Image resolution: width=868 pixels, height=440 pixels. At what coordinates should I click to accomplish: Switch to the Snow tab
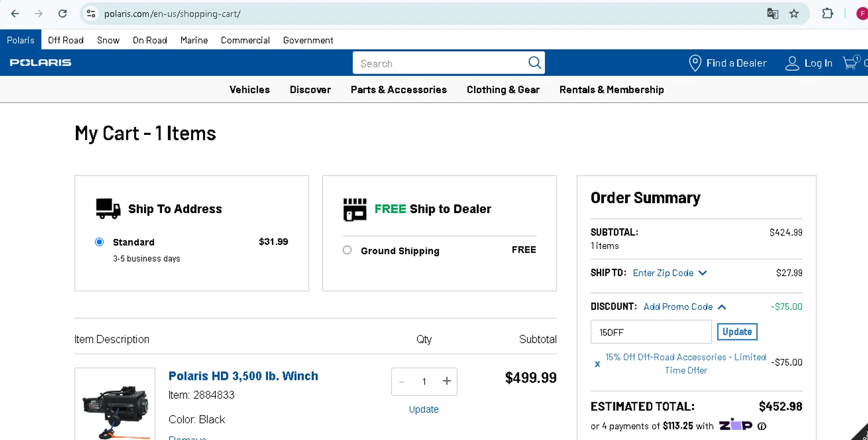pos(108,40)
